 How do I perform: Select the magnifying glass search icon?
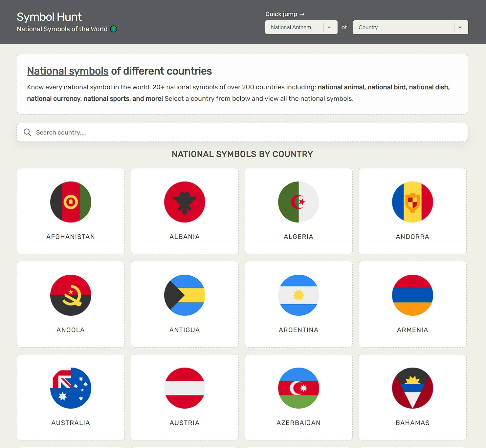[27, 132]
